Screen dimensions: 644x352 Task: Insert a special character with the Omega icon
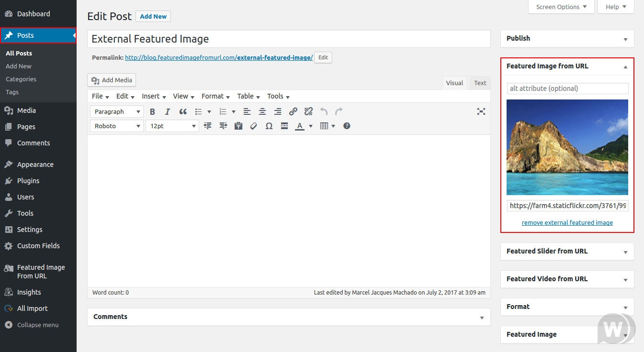[269, 126]
